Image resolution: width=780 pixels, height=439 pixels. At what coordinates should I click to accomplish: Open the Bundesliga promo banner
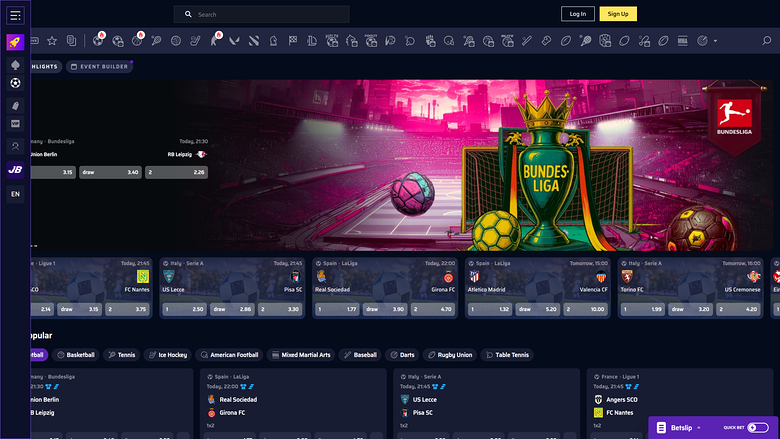coord(402,165)
